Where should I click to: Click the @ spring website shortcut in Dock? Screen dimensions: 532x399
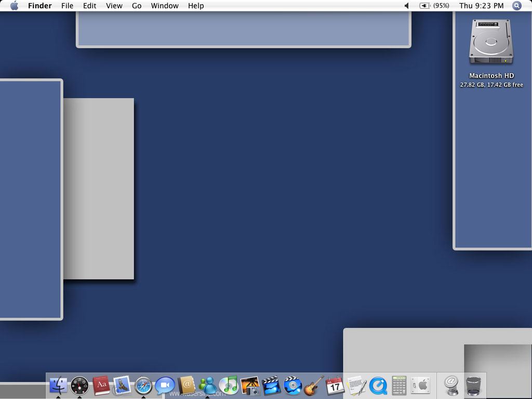pos(451,385)
